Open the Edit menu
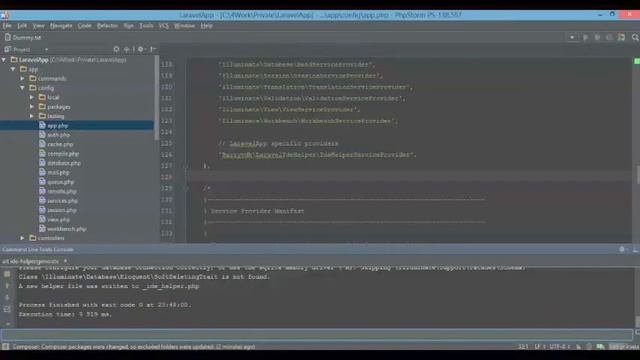 (x=22, y=26)
